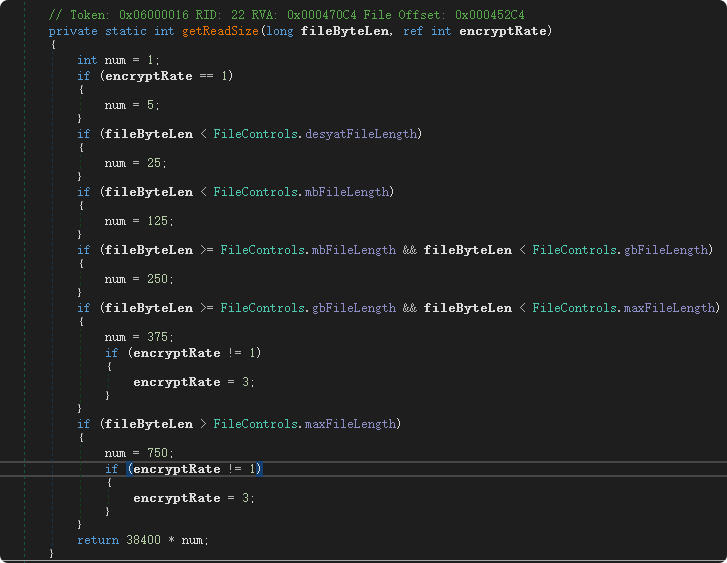Image resolution: width=727 pixels, height=563 pixels.
Task: Click the 'num = 250;' assignment
Action: (x=139, y=279)
